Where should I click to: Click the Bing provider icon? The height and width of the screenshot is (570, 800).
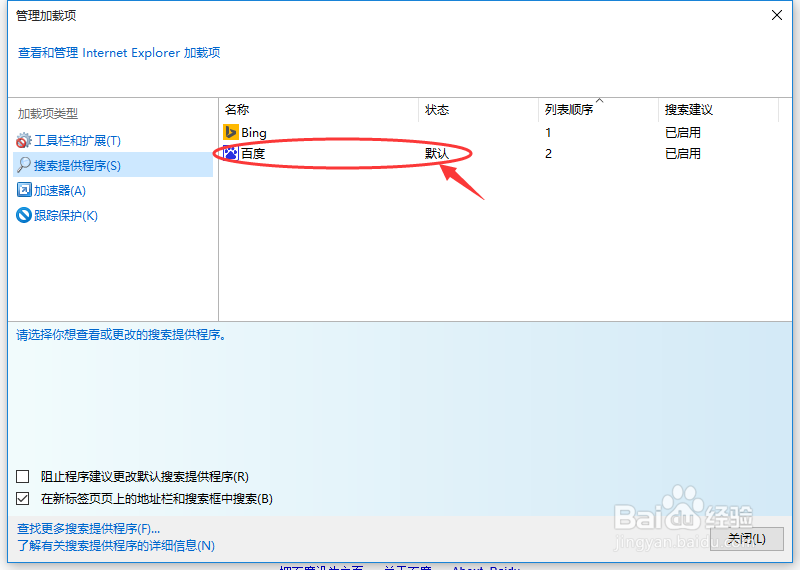pyautogui.click(x=231, y=132)
